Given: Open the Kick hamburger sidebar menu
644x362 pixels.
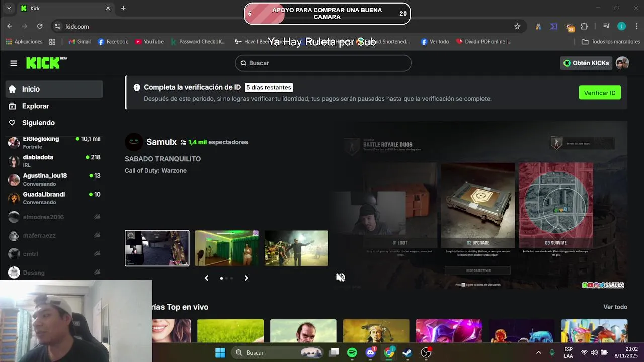Looking at the screenshot, I should (14, 63).
